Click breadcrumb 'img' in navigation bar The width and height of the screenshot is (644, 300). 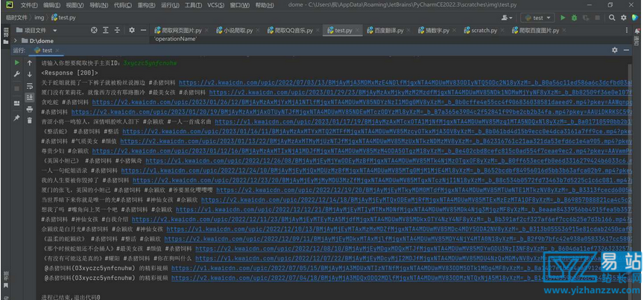click(39, 18)
